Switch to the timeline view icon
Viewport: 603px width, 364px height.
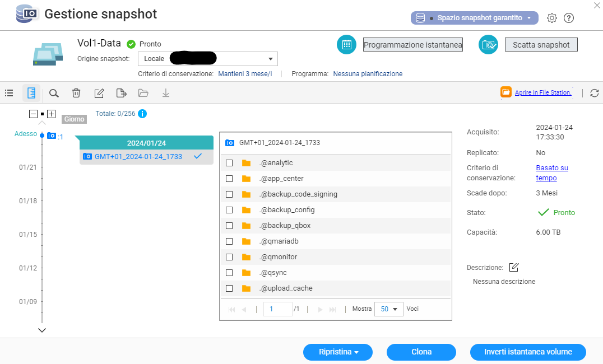(31, 93)
